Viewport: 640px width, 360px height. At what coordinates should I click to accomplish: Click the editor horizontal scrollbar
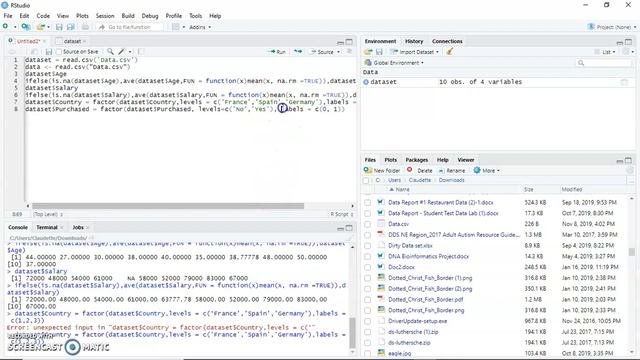pos(168,206)
